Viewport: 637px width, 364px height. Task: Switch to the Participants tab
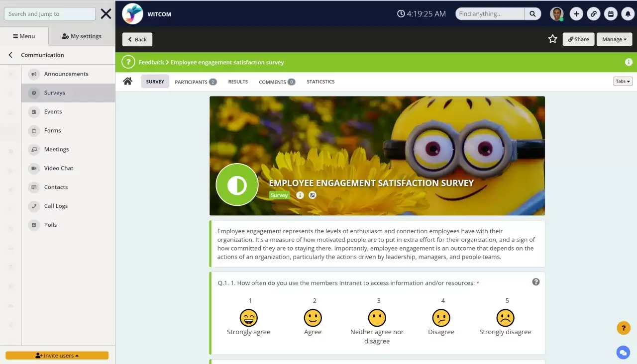[x=192, y=81]
